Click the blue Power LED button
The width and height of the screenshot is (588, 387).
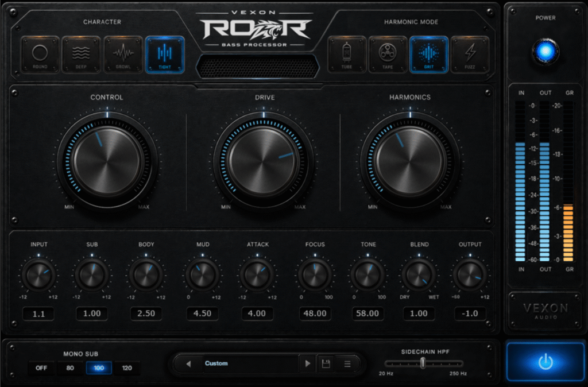pos(546,51)
